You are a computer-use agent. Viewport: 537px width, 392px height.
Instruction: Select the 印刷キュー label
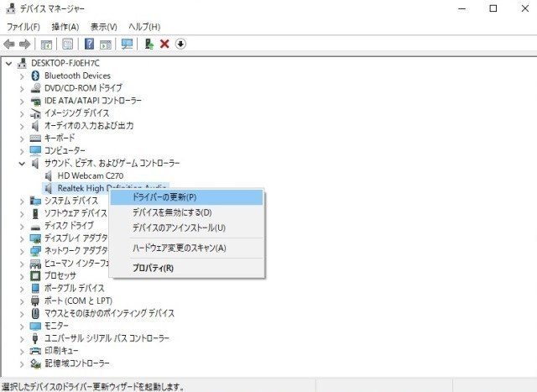click(61, 351)
